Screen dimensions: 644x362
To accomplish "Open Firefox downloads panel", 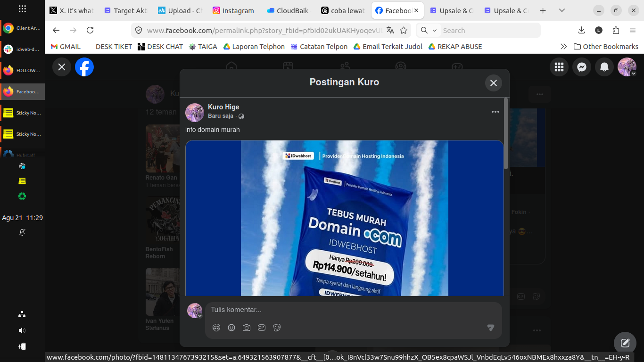I will click(581, 30).
